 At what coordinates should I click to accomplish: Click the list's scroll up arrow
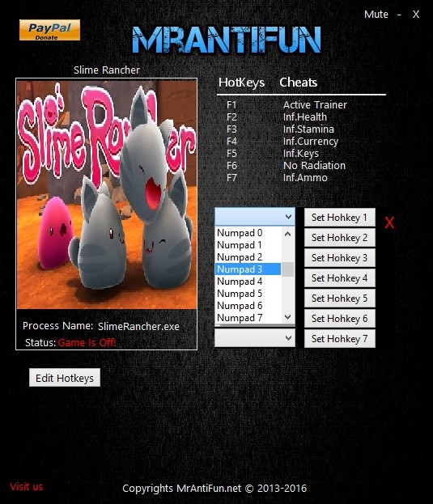tap(288, 234)
